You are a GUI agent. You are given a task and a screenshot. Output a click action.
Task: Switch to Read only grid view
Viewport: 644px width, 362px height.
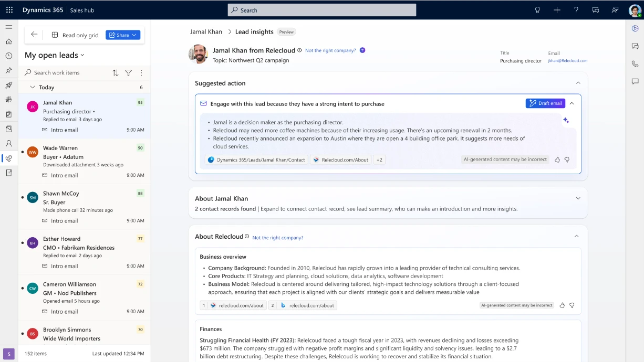pos(75,35)
